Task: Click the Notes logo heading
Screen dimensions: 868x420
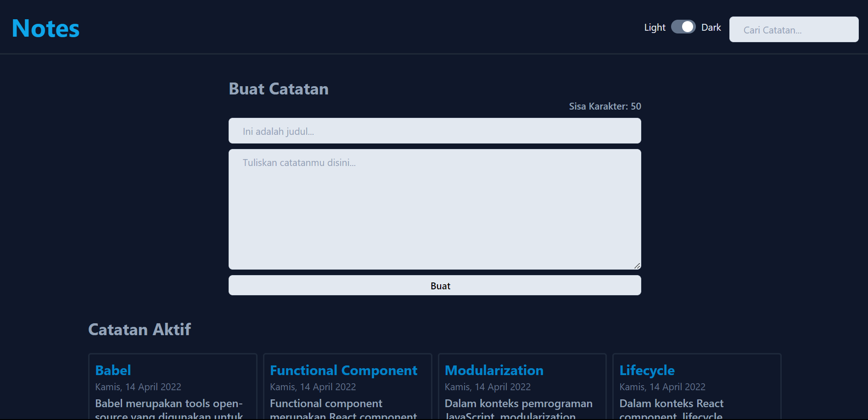Action: tap(45, 28)
